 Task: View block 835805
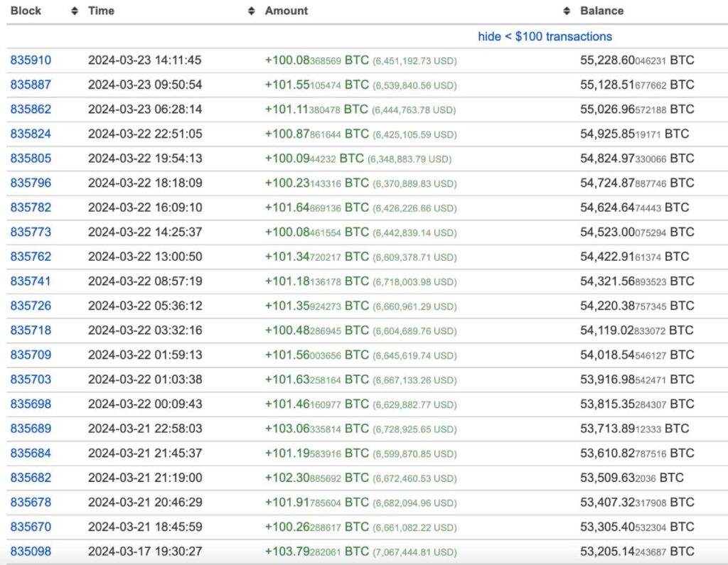click(31, 158)
